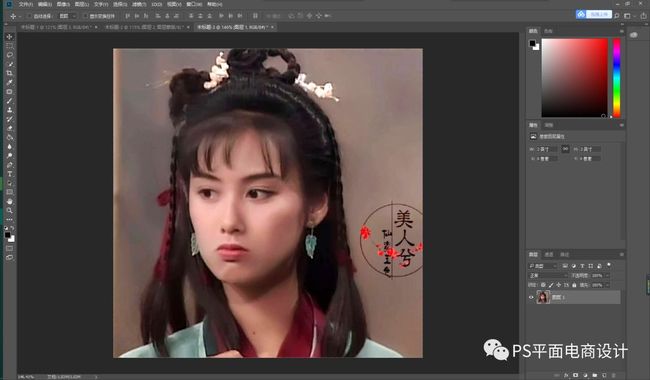Toggle lock image pixels brush icon
Screen dimensions: 650x380
coord(551,285)
